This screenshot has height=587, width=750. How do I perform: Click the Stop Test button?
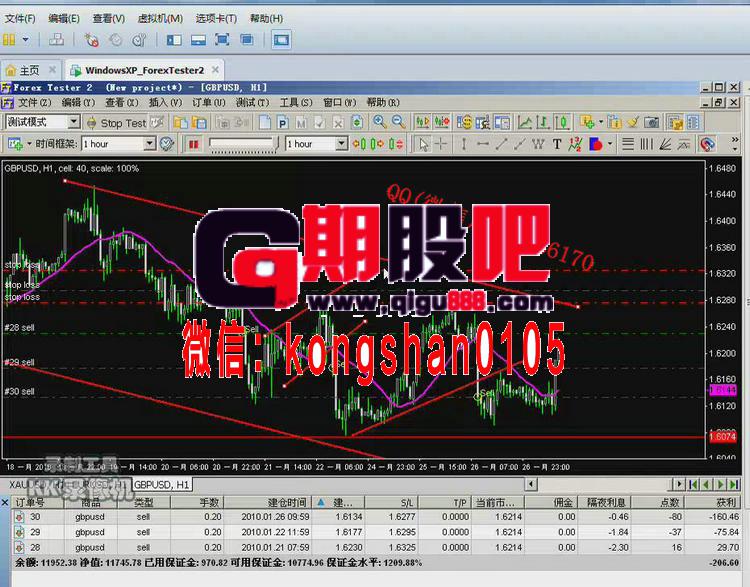(117, 123)
